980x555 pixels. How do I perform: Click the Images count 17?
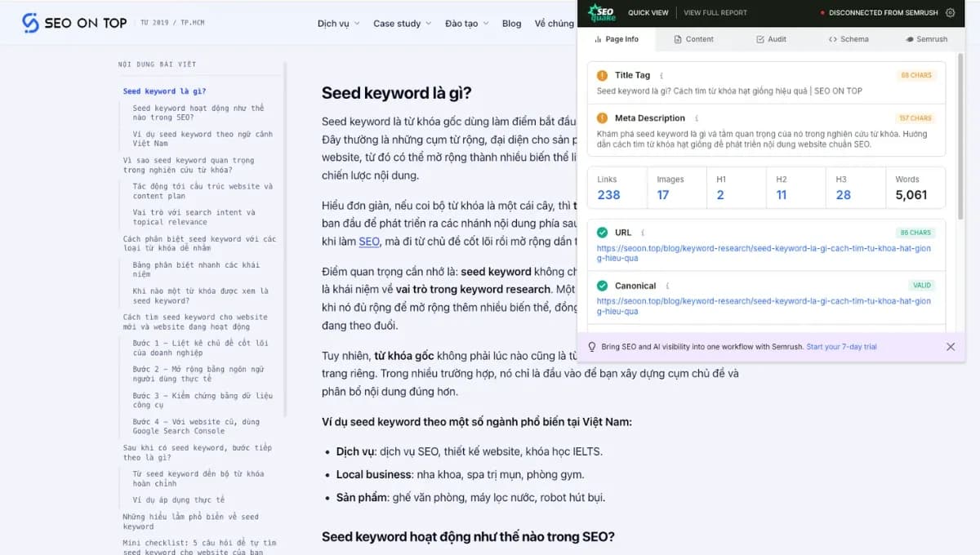(x=662, y=195)
